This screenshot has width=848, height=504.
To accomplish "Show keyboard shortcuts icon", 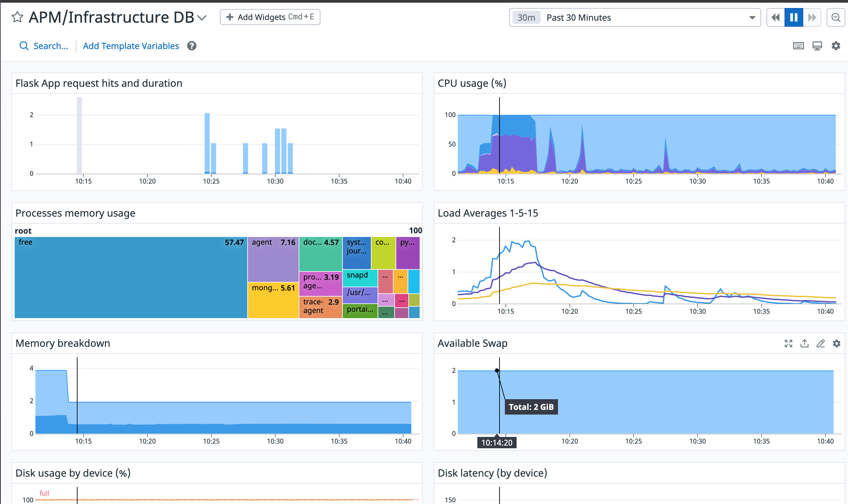I will (798, 46).
